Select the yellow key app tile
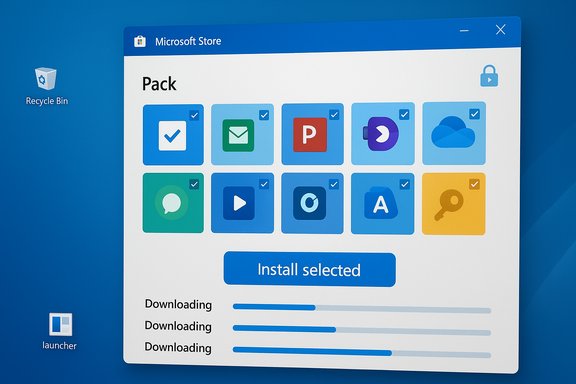 [454, 204]
